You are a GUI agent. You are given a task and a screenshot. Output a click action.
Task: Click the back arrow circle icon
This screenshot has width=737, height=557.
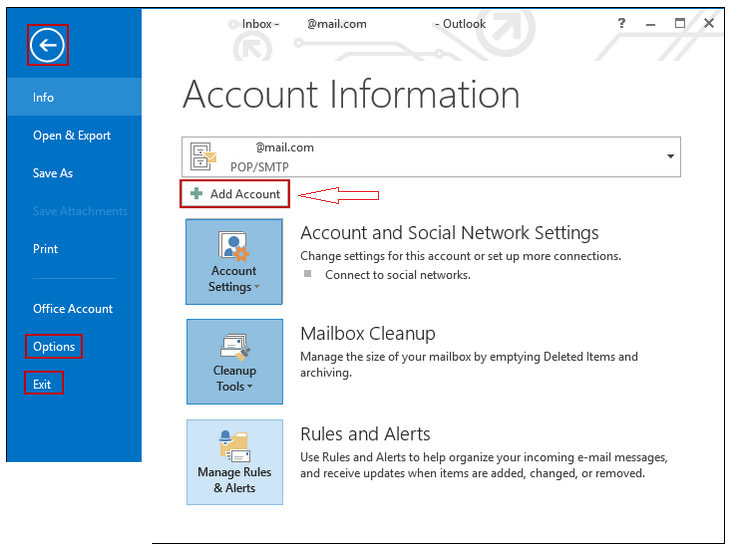tap(47, 45)
